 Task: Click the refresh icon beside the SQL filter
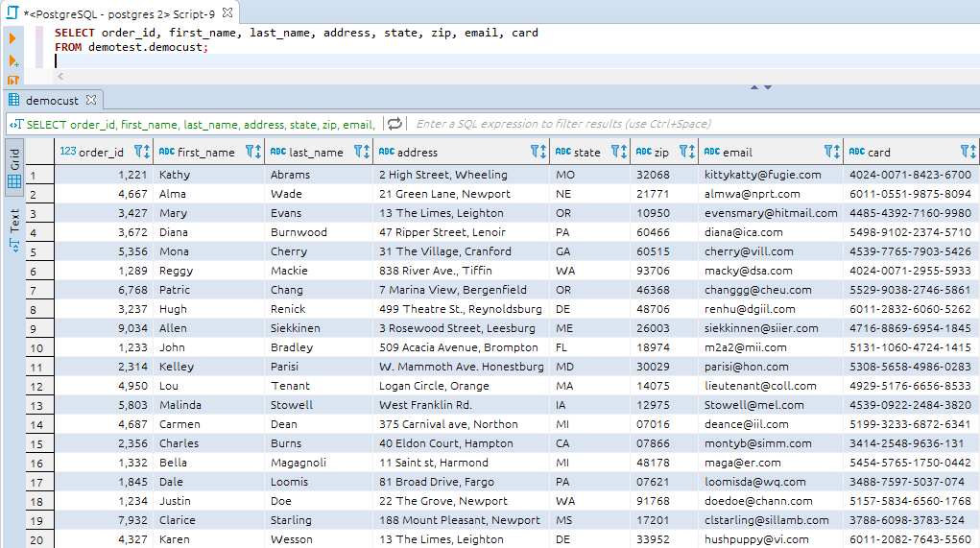(x=394, y=124)
